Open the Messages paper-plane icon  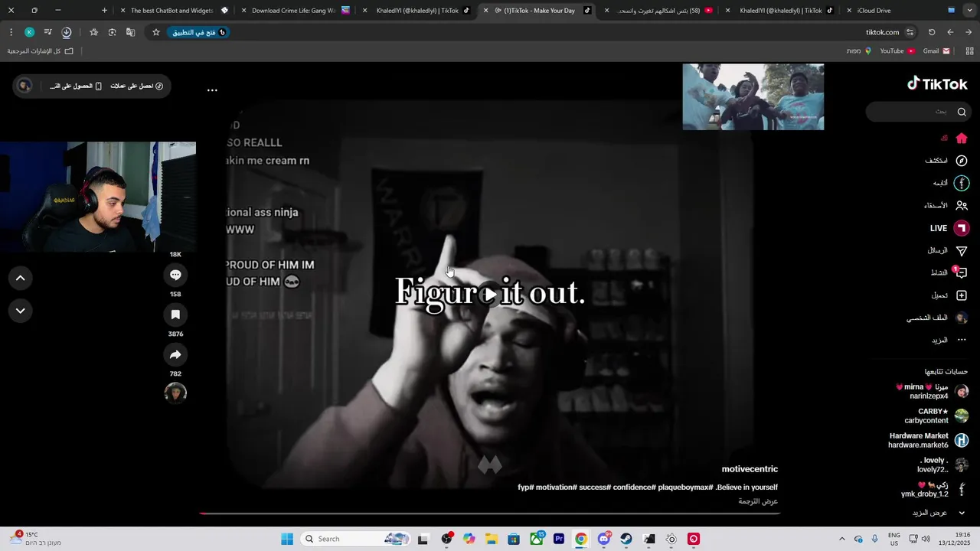[x=962, y=250]
